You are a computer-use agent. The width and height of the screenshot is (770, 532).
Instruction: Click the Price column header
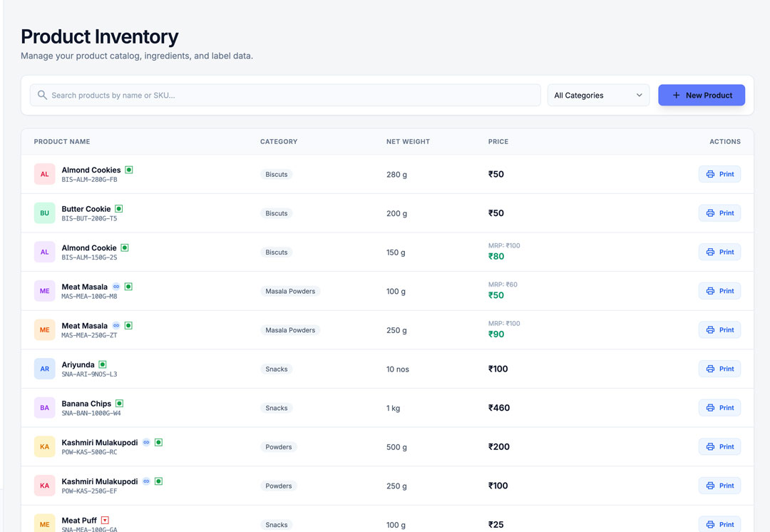tap(498, 141)
